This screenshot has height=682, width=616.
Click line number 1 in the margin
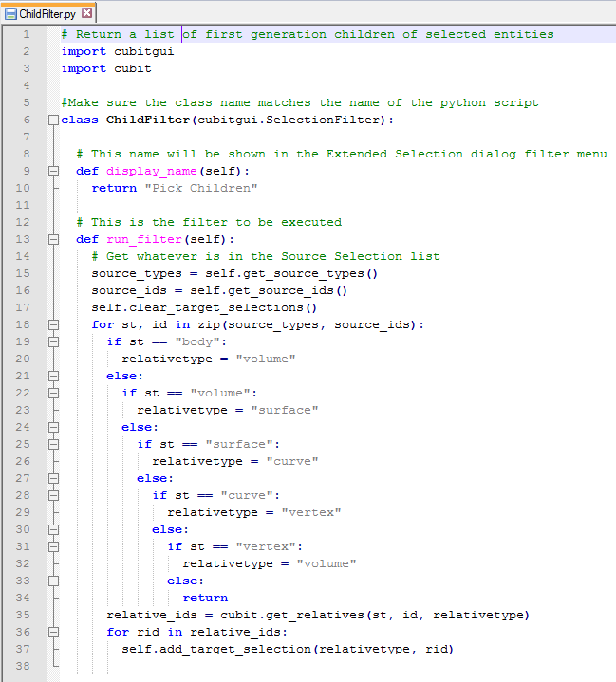click(26, 34)
